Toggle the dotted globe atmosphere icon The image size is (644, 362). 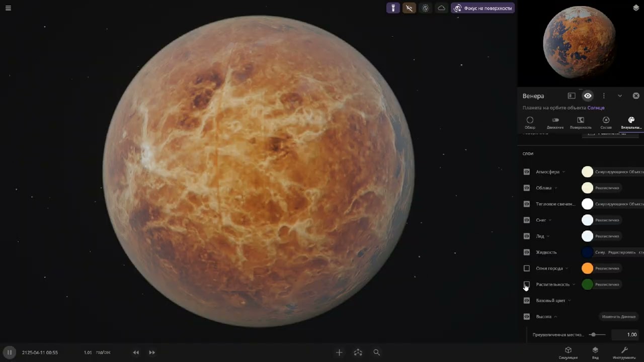425,8
